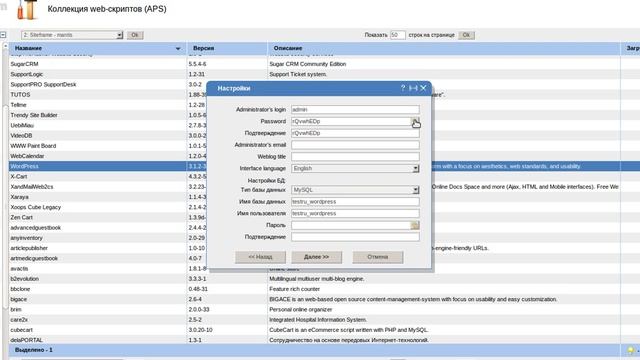Click generate-password icon beside admin Password field
This screenshot has width=640, height=360.
pos(415,121)
